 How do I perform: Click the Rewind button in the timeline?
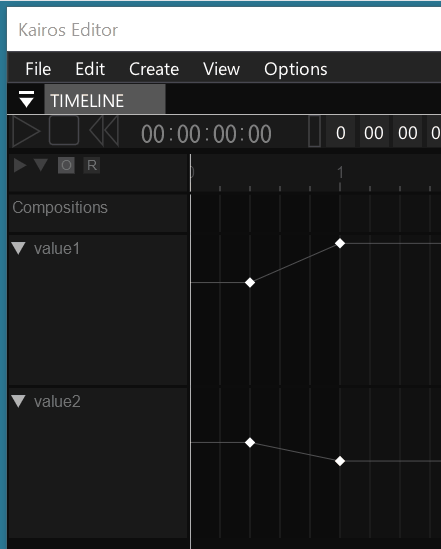(x=104, y=131)
